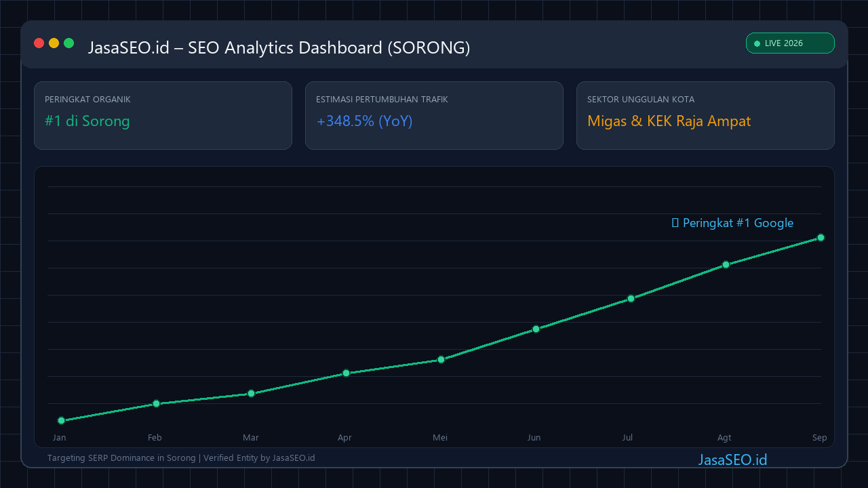Select the Jul data point on chart
The height and width of the screenshot is (488, 868).
pos(631,298)
